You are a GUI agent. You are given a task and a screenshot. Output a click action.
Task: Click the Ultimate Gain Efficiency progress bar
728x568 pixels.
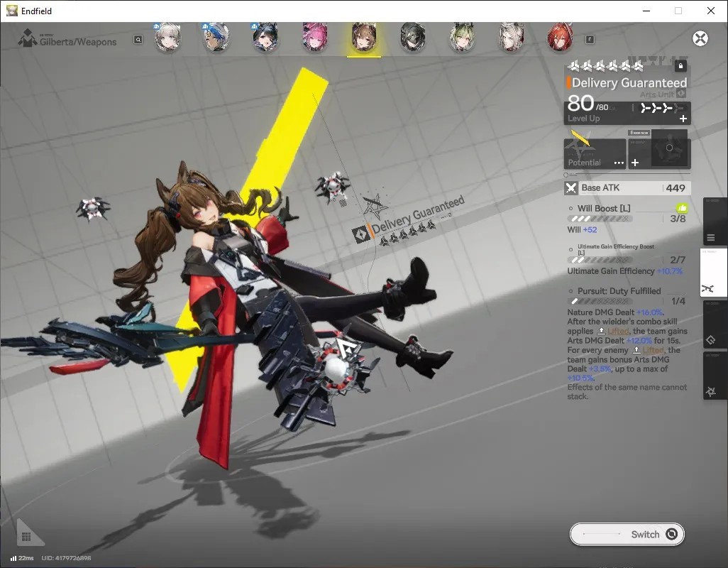[x=601, y=260]
